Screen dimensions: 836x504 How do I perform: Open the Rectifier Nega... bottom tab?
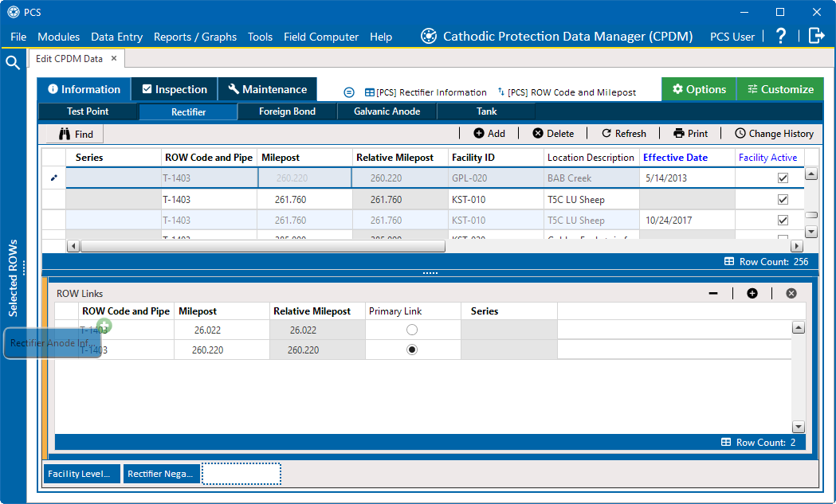coord(162,474)
